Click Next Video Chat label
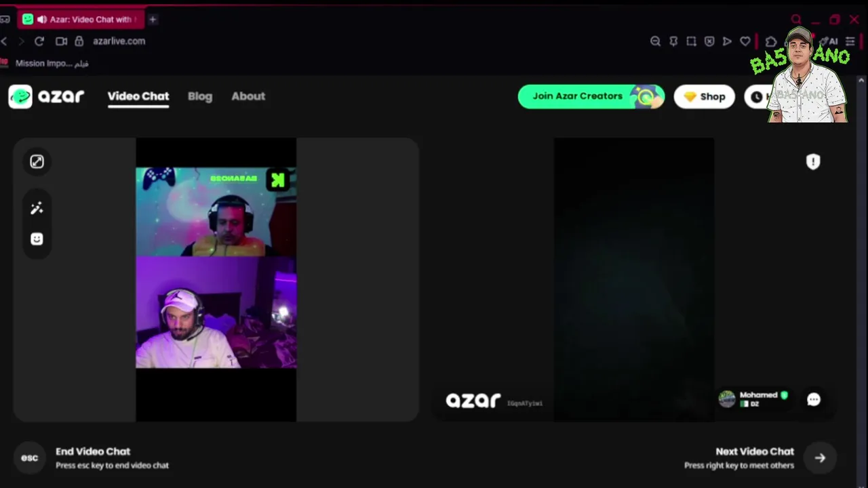Viewport: 868px width, 488px height. 755,451
